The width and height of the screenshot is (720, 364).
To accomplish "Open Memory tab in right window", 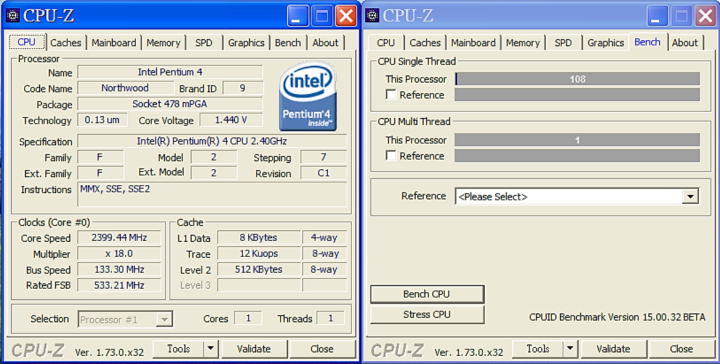I will [523, 43].
